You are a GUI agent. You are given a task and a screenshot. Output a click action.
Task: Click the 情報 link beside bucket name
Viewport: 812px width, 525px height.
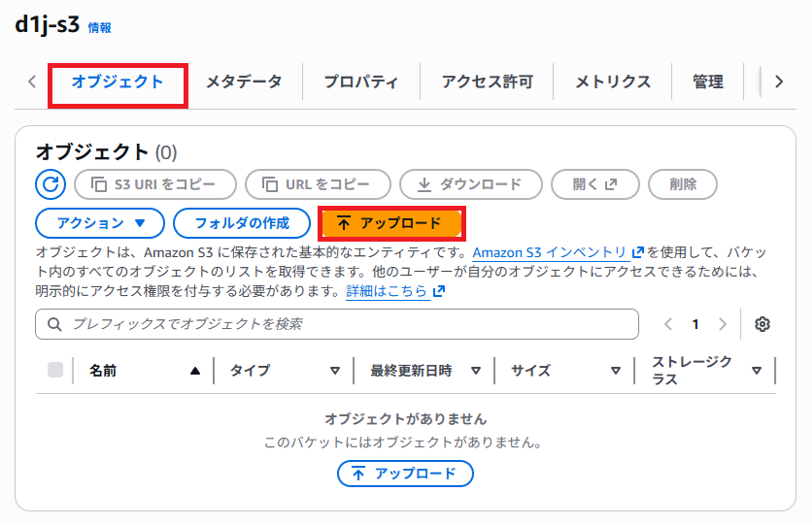click(x=100, y=28)
